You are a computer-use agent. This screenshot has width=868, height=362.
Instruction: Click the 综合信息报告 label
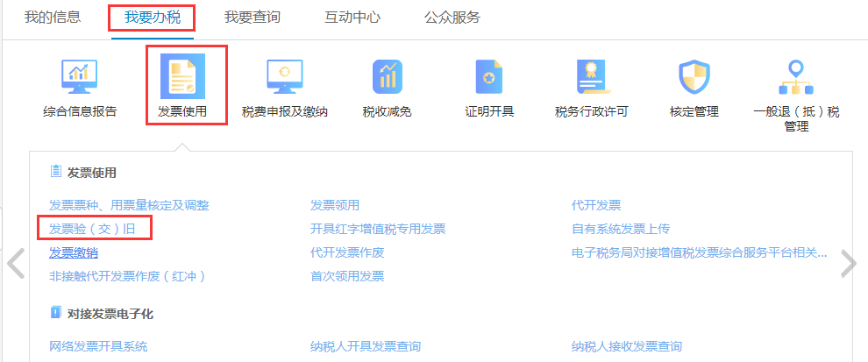[x=80, y=112]
